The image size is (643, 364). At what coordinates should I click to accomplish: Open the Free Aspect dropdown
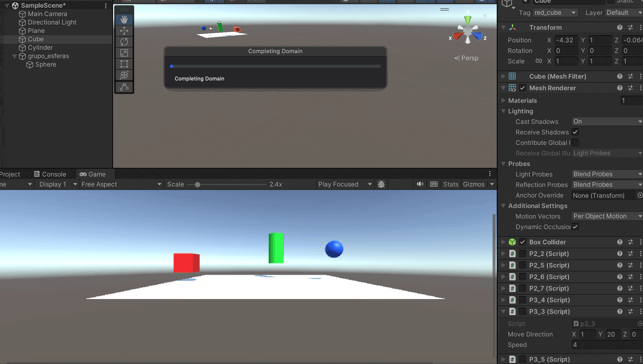tap(121, 184)
